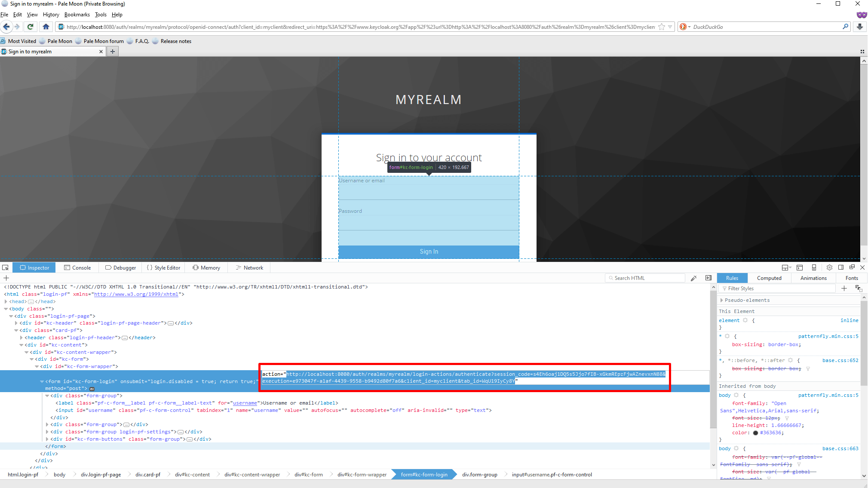
Task: Toggle the split console pane
Action: pos(800,267)
